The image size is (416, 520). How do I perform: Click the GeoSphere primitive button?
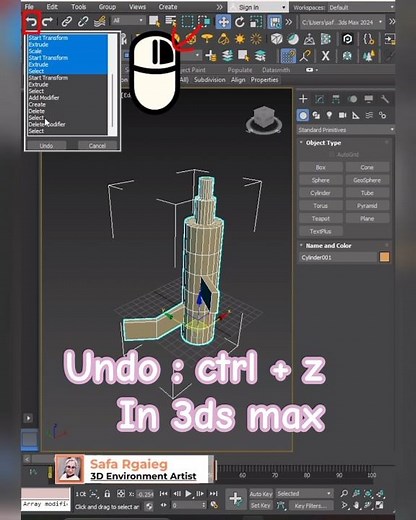(x=367, y=180)
